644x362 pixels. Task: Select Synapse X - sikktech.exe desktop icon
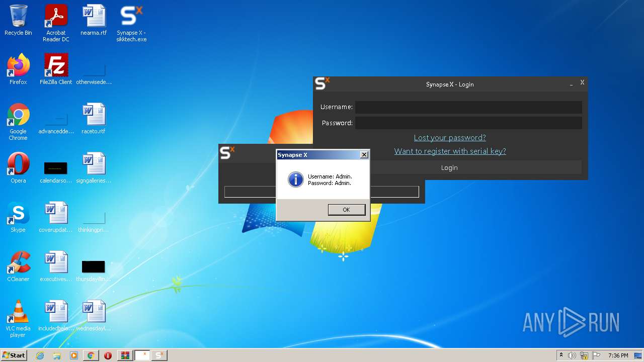point(131,24)
